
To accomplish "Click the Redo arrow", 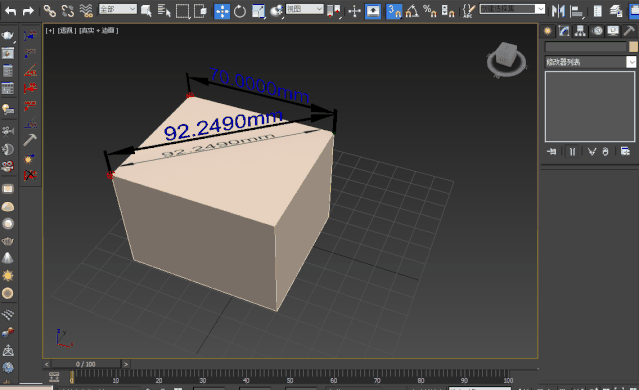I will tap(28, 11).
